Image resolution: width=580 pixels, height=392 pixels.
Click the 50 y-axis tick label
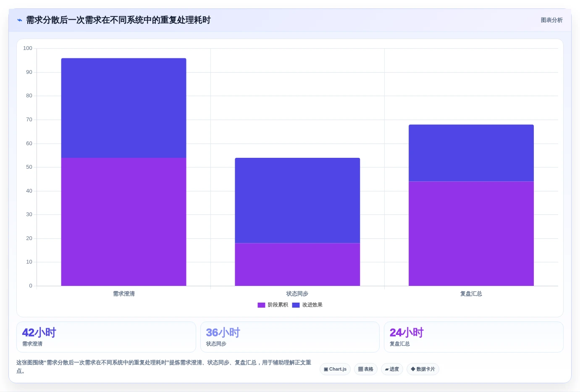point(29,167)
